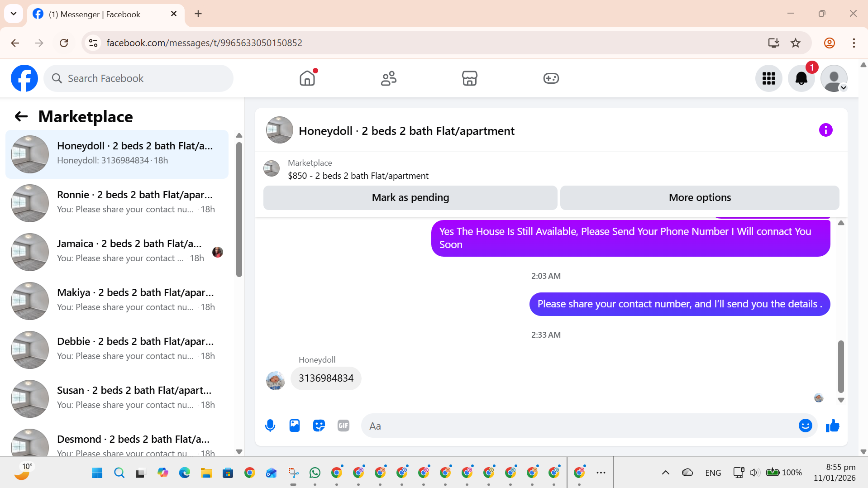Close the Messenger | Facebook tab

tap(174, 14)
